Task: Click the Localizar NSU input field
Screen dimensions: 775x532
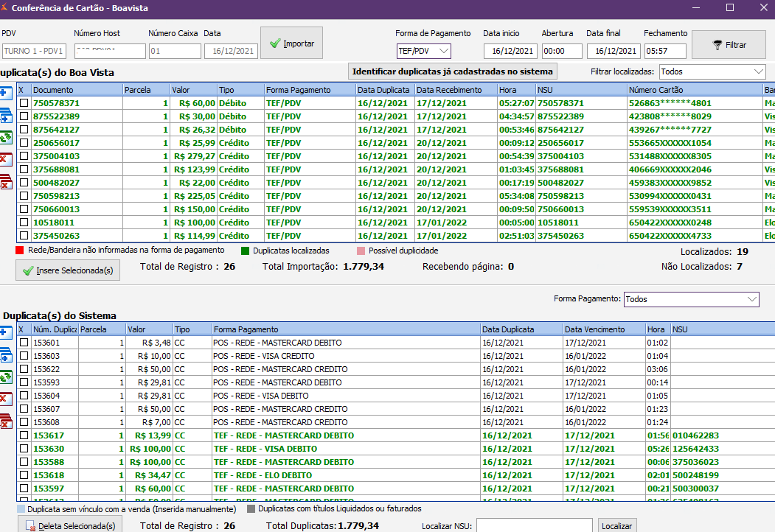Action: click(x=534, y=525)
